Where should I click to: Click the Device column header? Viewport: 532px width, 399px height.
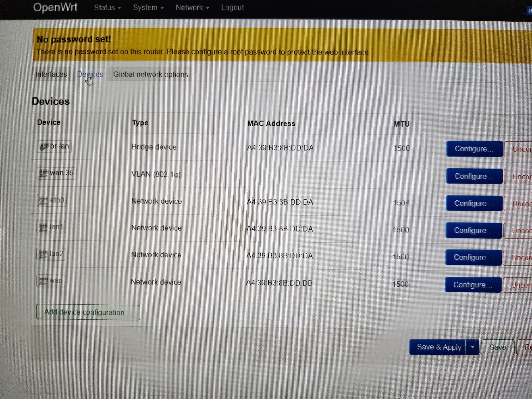coord(49,122)
